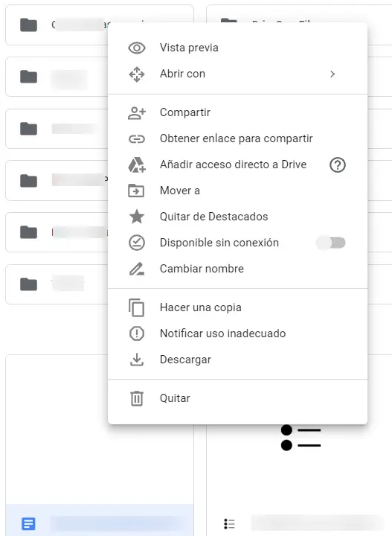The width and height of the screenshot is (392, 536).
Task: Expand the Abrir con submenu arrow
Action: click(x=332, y=74)
